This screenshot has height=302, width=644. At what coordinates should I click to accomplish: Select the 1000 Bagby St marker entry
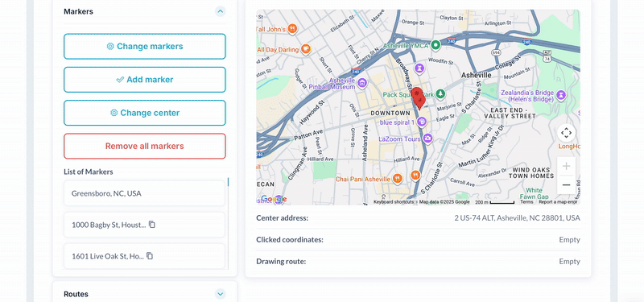click(144, 225)
